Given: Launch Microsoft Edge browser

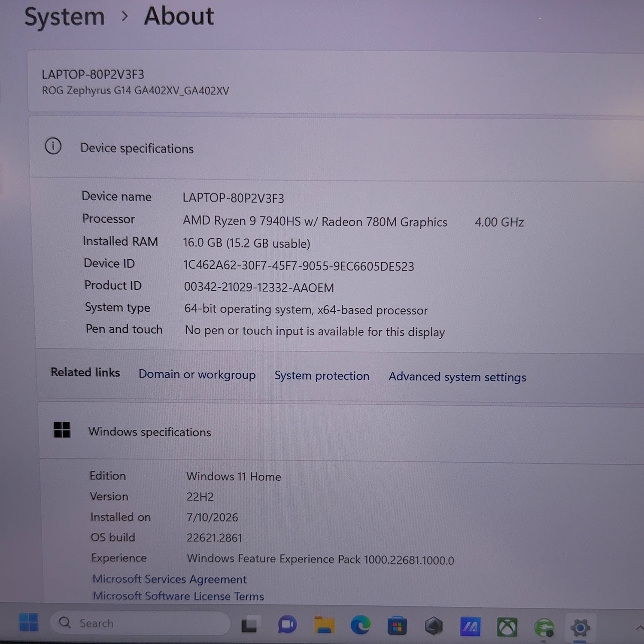Looking at the screenshot, I should tap(360, 626).
